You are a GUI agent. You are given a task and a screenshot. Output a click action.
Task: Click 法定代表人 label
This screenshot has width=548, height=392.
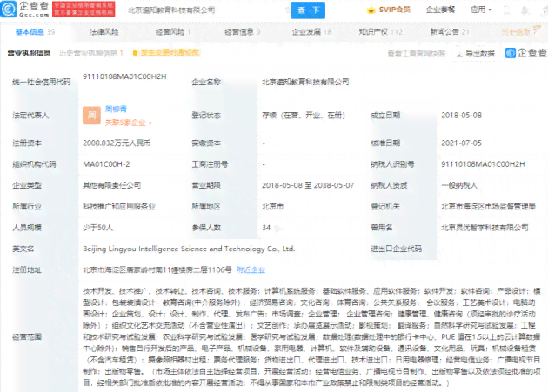coord(30,116)
